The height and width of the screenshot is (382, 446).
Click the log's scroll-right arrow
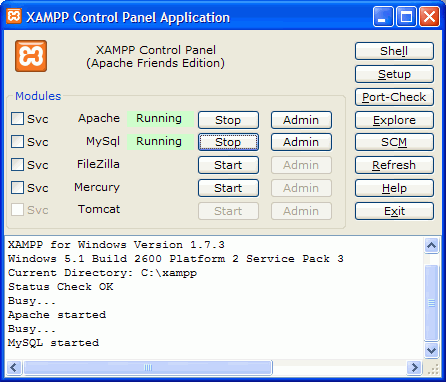pos(414,368)
